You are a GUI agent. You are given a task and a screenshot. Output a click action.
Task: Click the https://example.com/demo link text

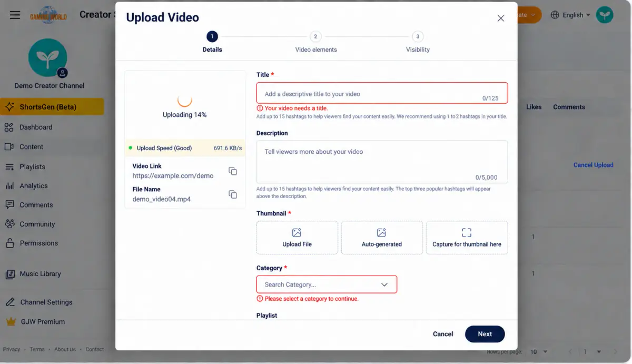tap(173, 176)
